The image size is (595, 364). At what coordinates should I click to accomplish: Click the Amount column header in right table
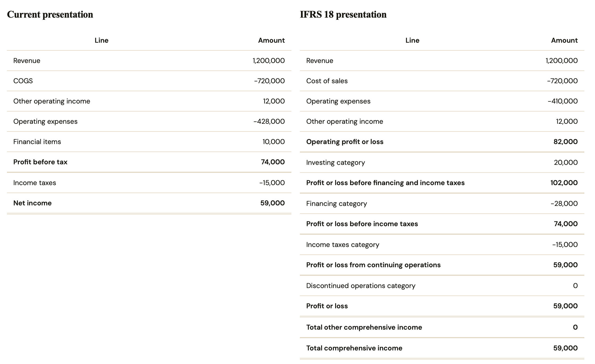(x=564, y=40)
